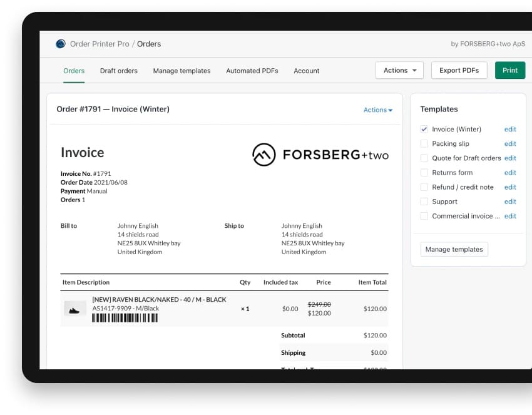Image resolution: width=532 pixels, height=415 pixels.
Task: Click the Included tax value $0.00
Action: click(290, 309)
